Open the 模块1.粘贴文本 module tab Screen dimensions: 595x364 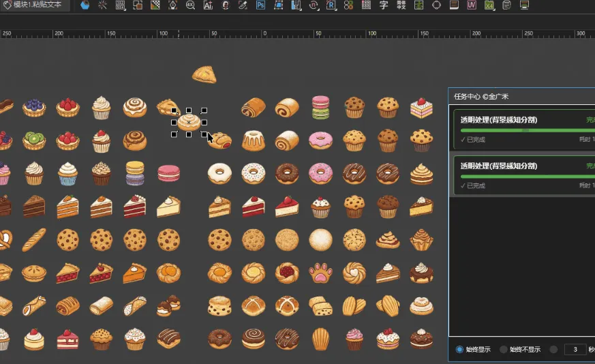pyautogui.click(x=35, y=5)
